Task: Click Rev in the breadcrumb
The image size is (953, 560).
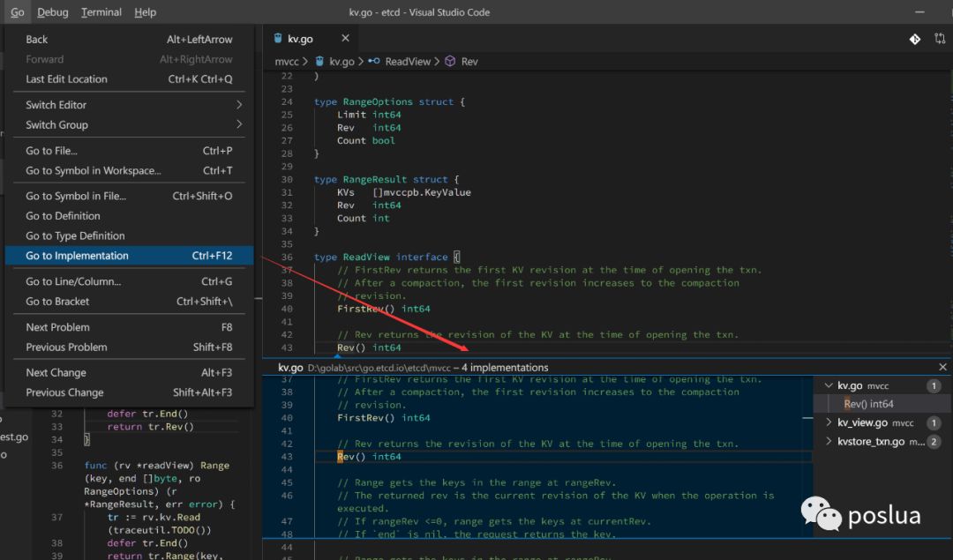Action: click(469, 62)
